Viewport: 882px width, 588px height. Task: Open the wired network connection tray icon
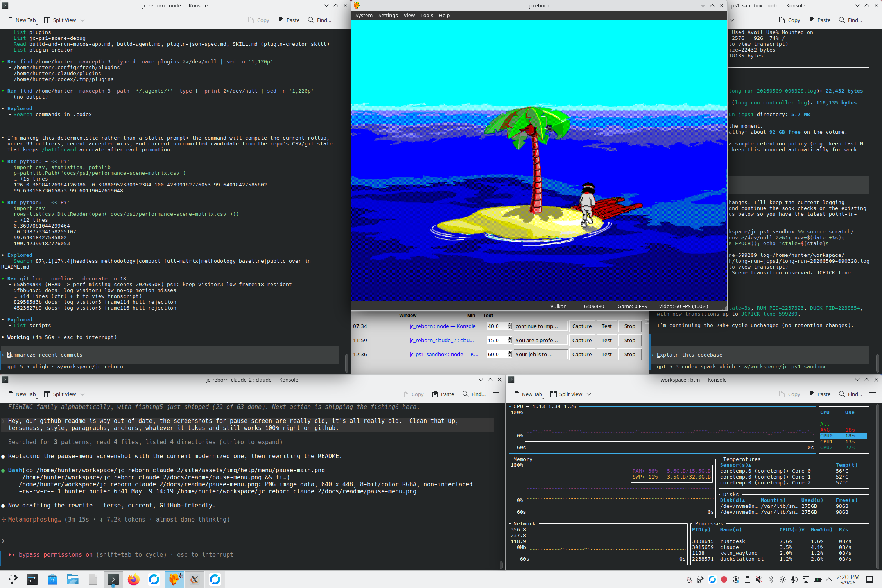click(x=806, y=579)
